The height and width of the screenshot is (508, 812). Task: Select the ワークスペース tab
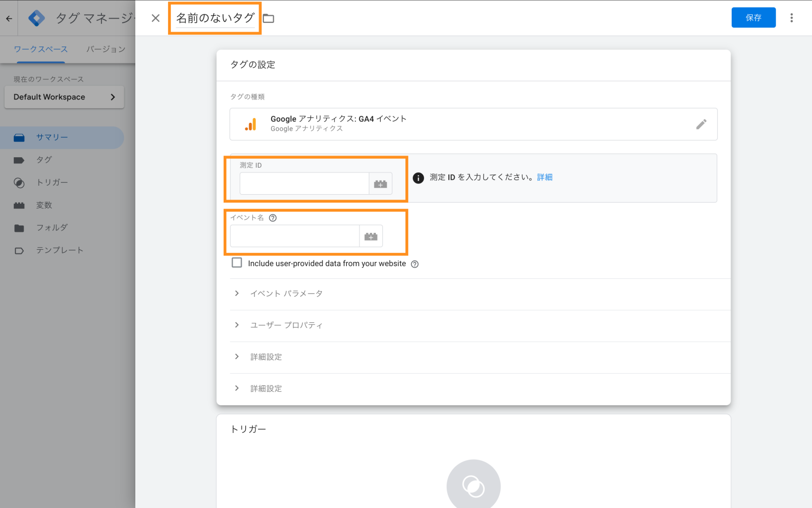click(41, 49)
